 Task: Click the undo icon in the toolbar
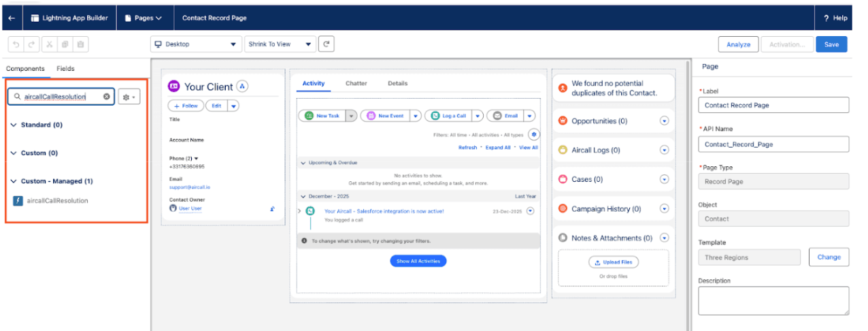pyautogui.click(x=16, y=44)
